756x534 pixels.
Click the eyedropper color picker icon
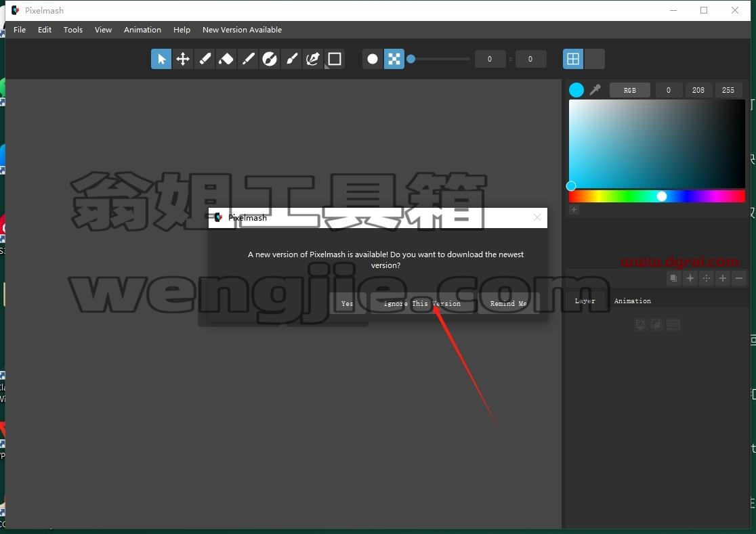595,89
